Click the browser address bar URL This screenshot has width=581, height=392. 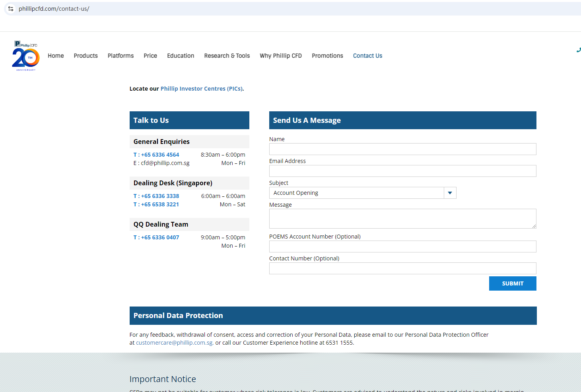(54, 9)
